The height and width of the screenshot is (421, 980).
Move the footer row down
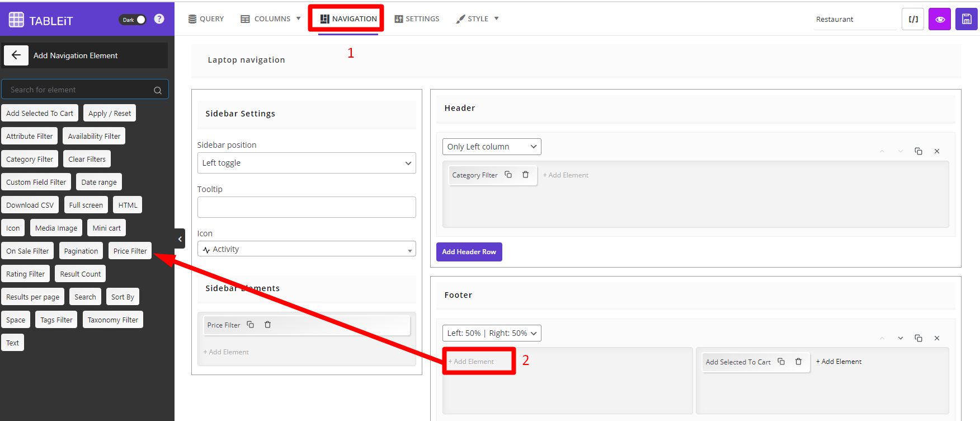(901, 338)
